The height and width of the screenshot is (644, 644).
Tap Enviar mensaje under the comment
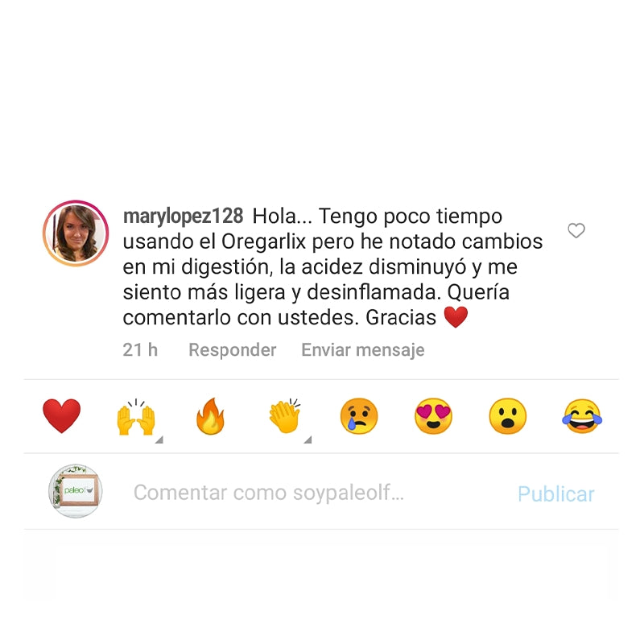[x=363, y=350]
